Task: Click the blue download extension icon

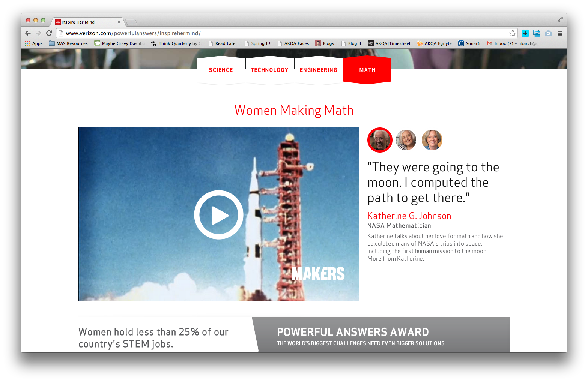Action: tap(525, 33)
